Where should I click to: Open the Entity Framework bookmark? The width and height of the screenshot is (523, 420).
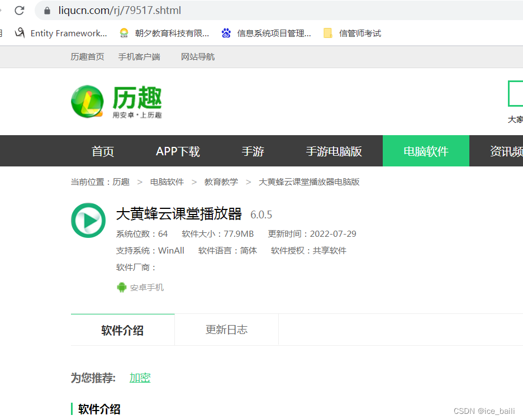60,34
